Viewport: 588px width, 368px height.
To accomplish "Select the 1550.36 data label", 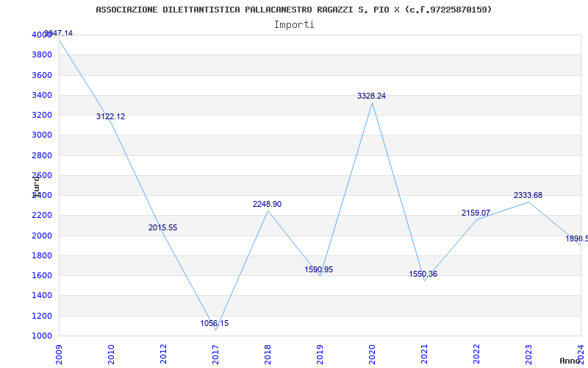I will pyautogui.click(x=423, y=274).
